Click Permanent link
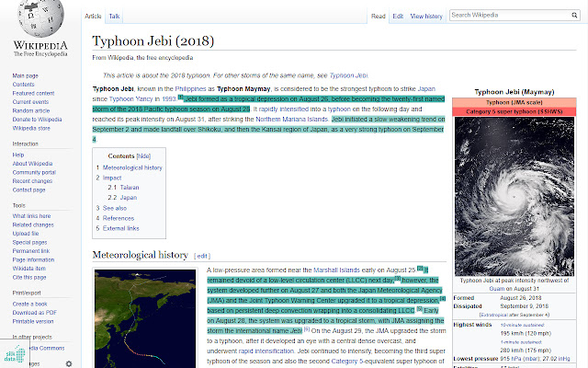588x368 pixels. click(x=30, y=251)
